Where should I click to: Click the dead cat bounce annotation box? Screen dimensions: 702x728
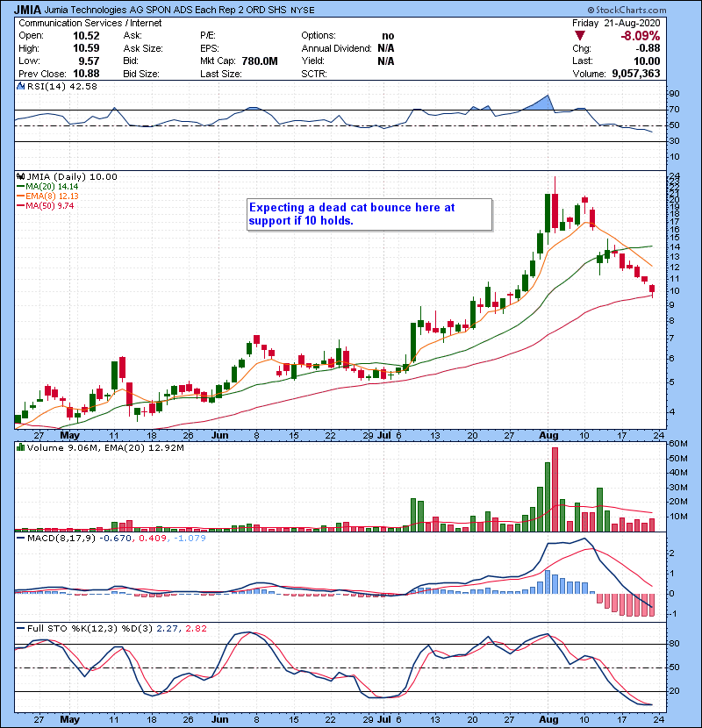(x=369, y=215)
